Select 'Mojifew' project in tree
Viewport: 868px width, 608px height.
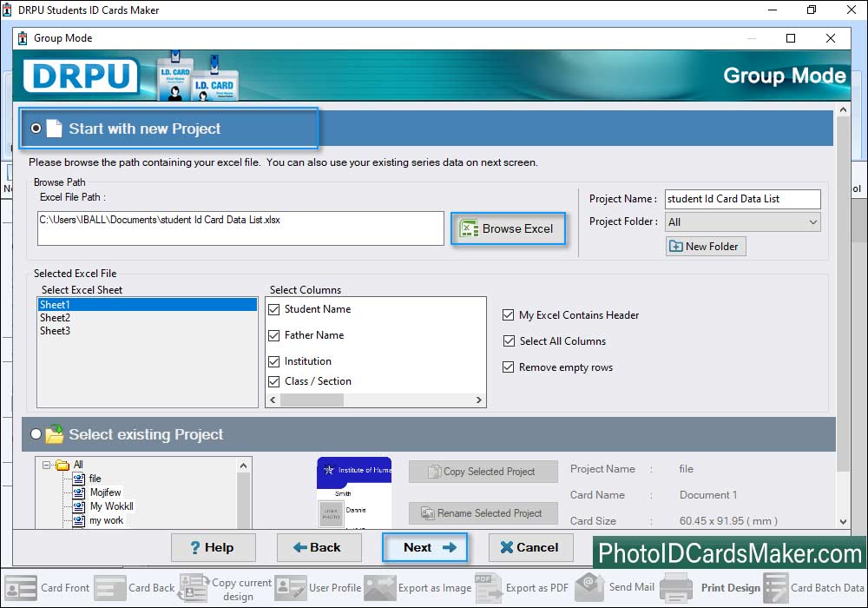coord(106,492)
